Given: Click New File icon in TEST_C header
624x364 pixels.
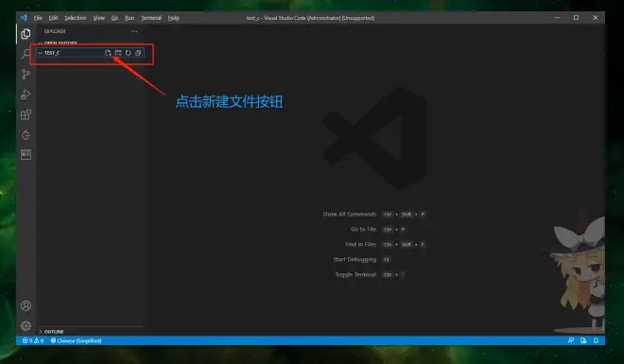Looking at the screenshot, I should [x=108, y=53].
